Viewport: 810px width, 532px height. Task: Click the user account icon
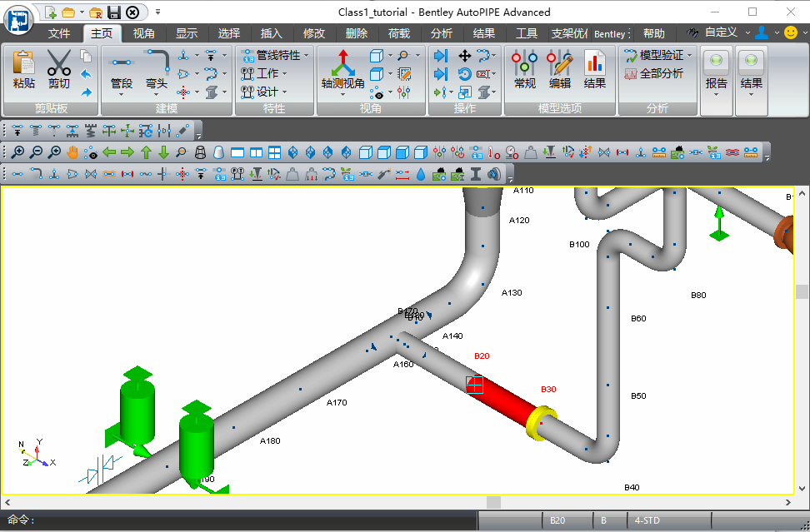(x=761, y=32)
